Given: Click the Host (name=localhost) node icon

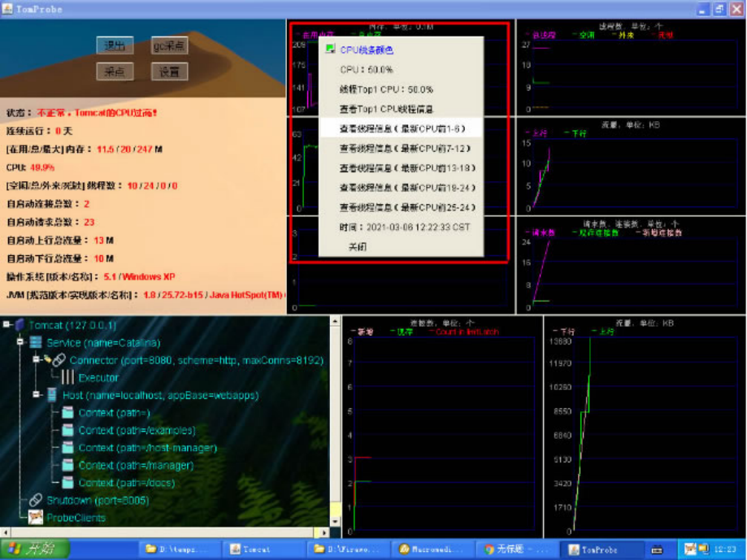Looking at the screenshot, I should tap(51, 395).
